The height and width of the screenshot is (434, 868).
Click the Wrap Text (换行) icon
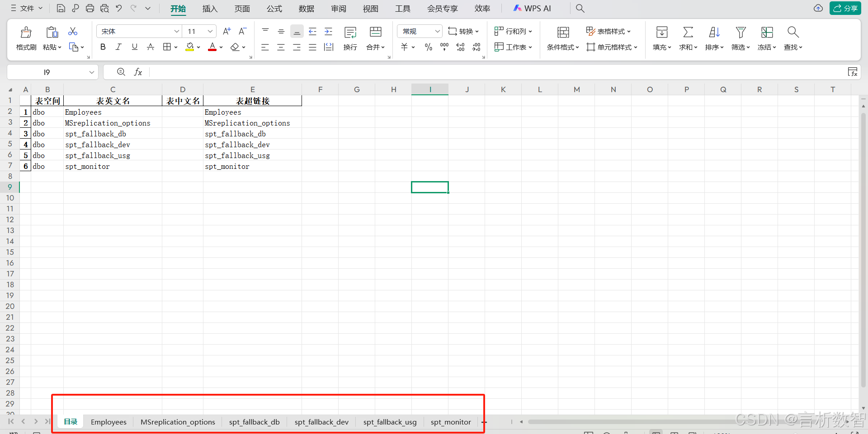[x=350, y=32]
